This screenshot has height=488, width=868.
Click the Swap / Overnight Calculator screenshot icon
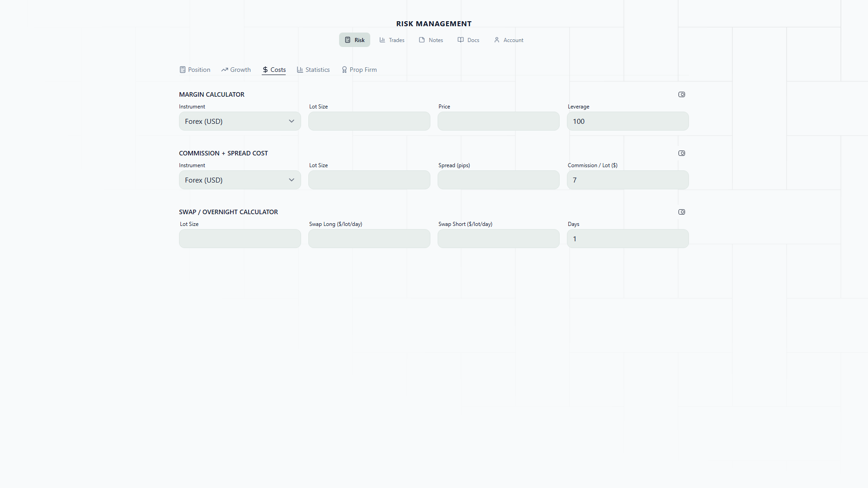pyautogui.click(x=682, y=212)
